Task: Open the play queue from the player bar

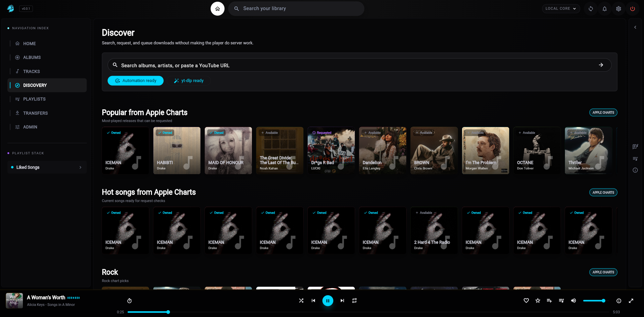Action: [x=561, y=301]
